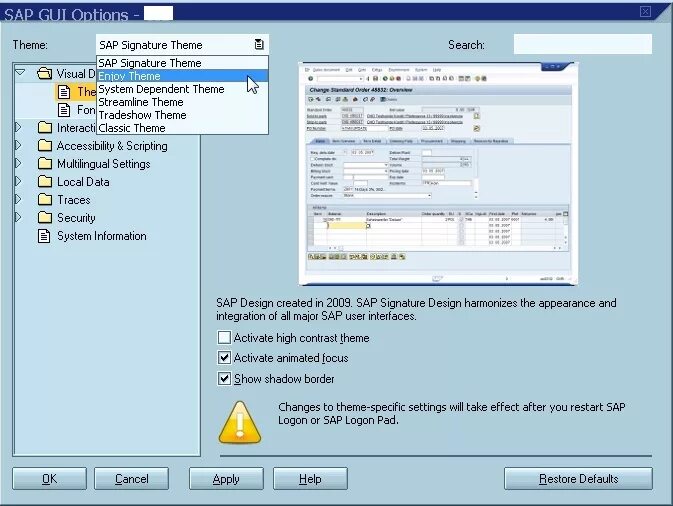Expand the Multilingual Settings node arrow

click(18, 164)
